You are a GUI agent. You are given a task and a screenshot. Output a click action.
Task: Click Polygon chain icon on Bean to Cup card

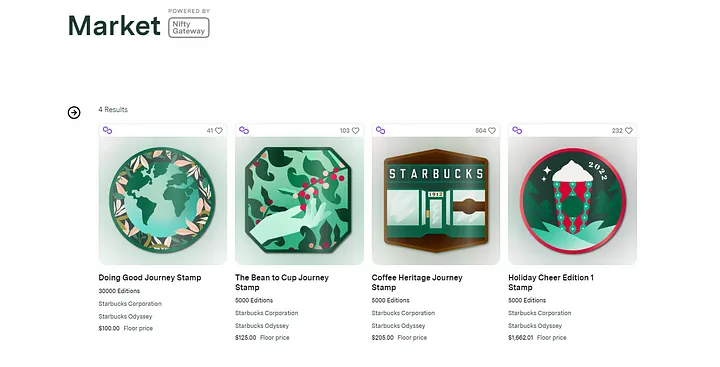(x=244, y=130)
